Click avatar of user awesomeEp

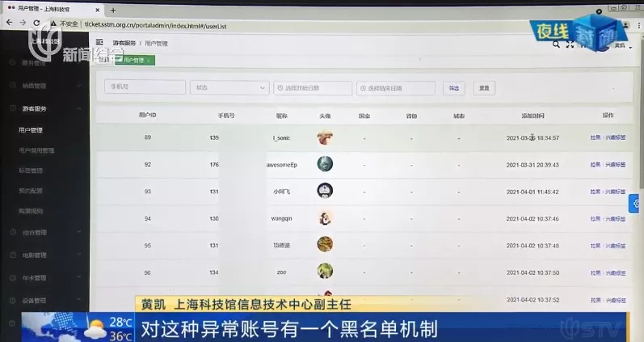tap(325, 164)
